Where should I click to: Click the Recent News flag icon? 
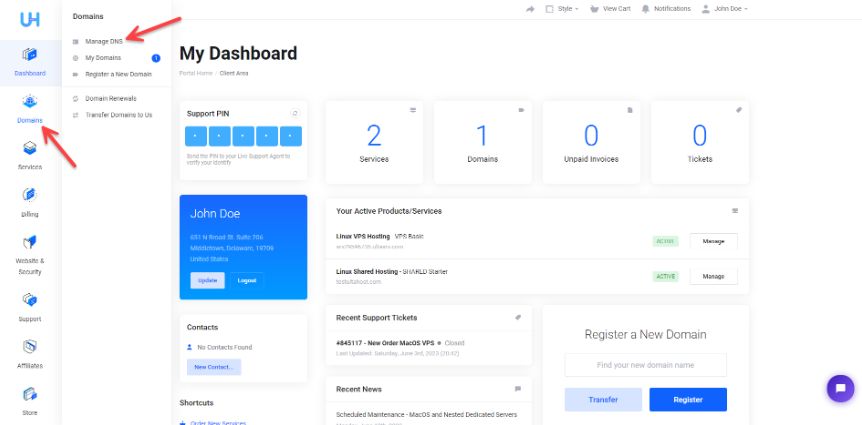point(518,389)
